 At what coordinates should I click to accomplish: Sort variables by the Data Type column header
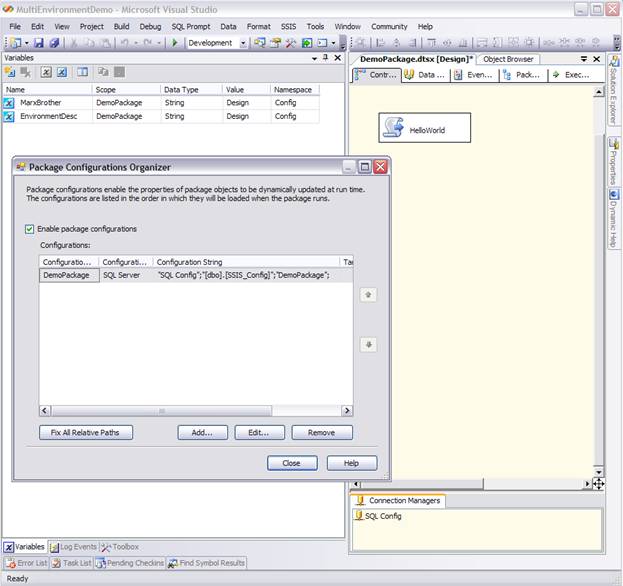click(191, 90)
